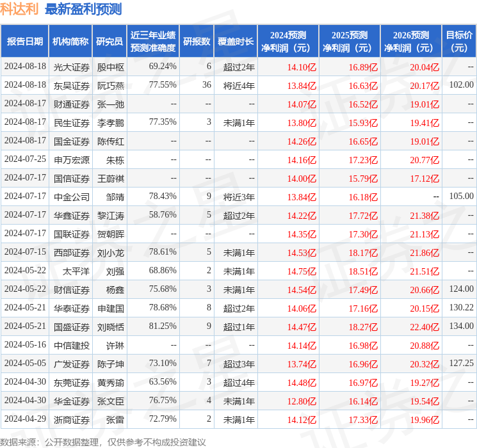Click the 20.77亿 2026 profit forecast
Viewport: 477px width, 448px height.
(x=424, y=160)
